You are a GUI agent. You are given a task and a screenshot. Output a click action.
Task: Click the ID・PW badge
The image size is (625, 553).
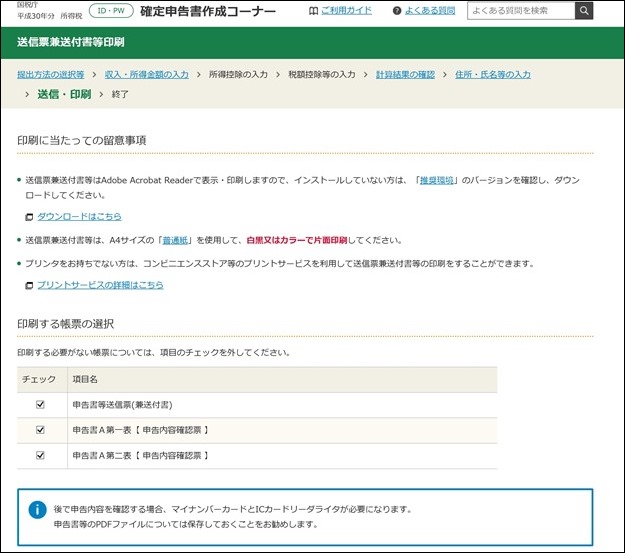111,11
